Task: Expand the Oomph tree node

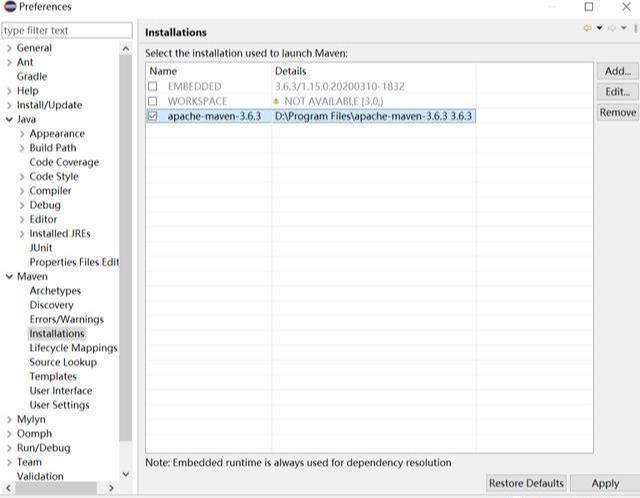Action: pyautogui.click(x=9, y=434)
